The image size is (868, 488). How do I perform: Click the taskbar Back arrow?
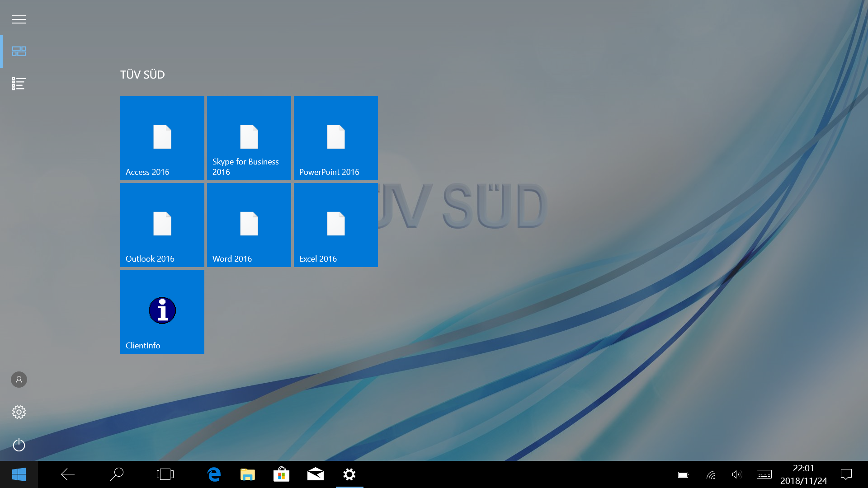click(x=68, y=474)
